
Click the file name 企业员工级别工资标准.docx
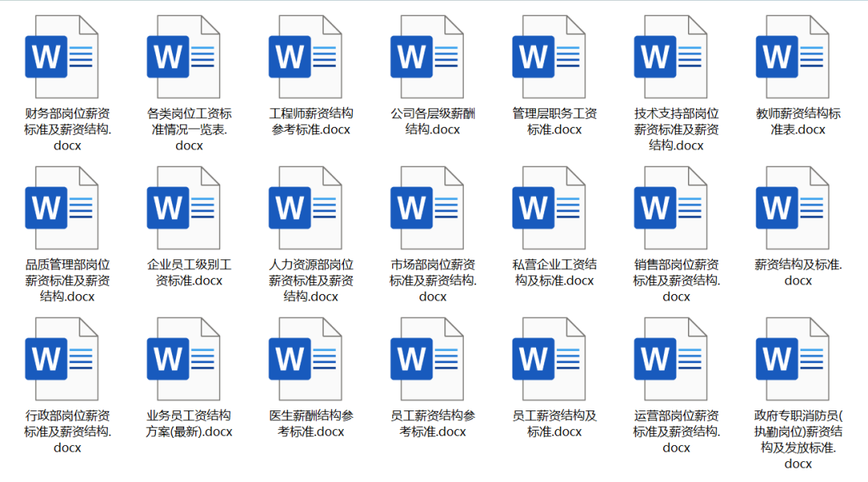point(190,273)
